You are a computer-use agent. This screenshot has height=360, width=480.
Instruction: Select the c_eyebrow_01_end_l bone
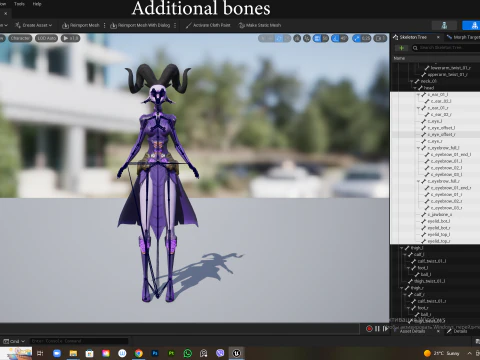435,155
